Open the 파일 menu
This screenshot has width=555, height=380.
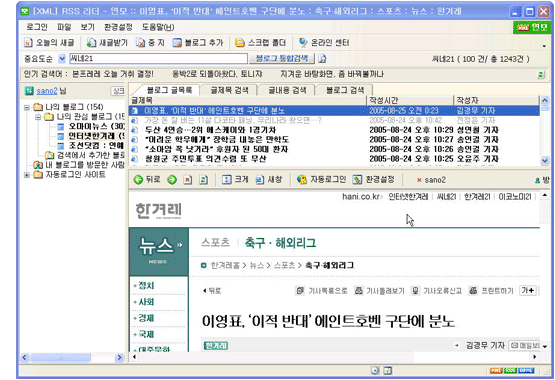click(64, 27)
